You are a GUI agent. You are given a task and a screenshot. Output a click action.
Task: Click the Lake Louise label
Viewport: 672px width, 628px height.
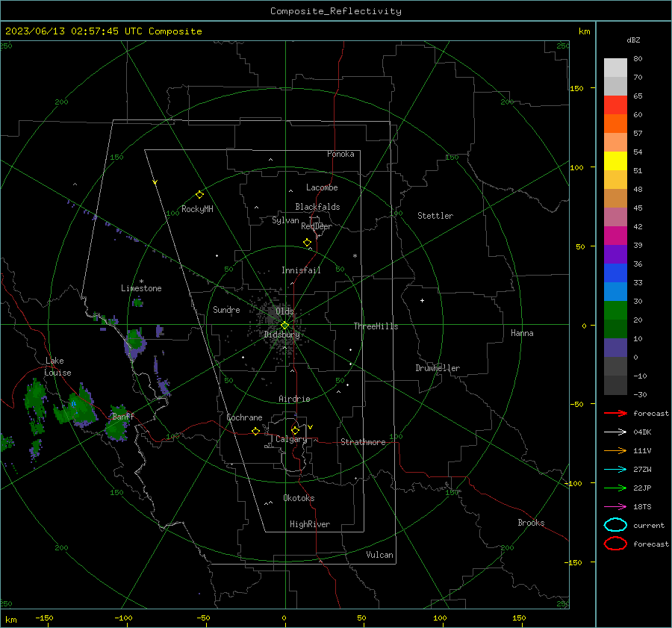point(57,367)
